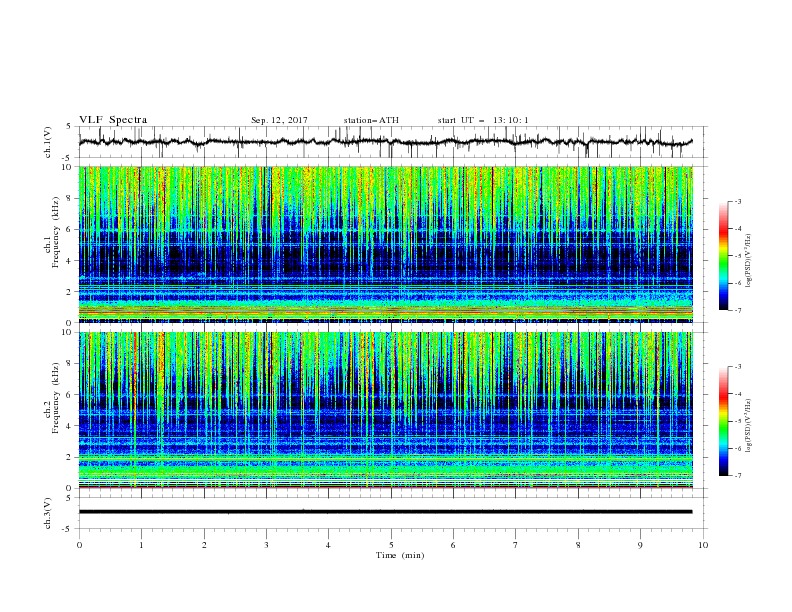Click time axis tick label '5'
This screenshot has width=792, height=612.
pyautogui.click(x=391, y=545)
